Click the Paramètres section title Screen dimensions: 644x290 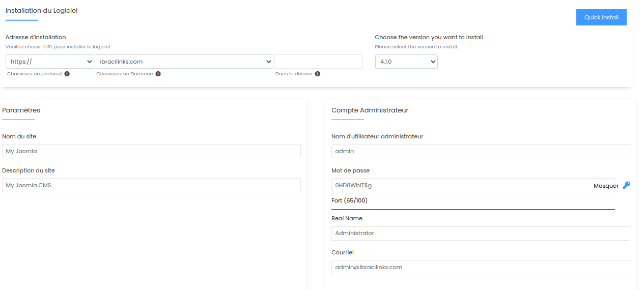pyautogui.click(x=21, y=110)
